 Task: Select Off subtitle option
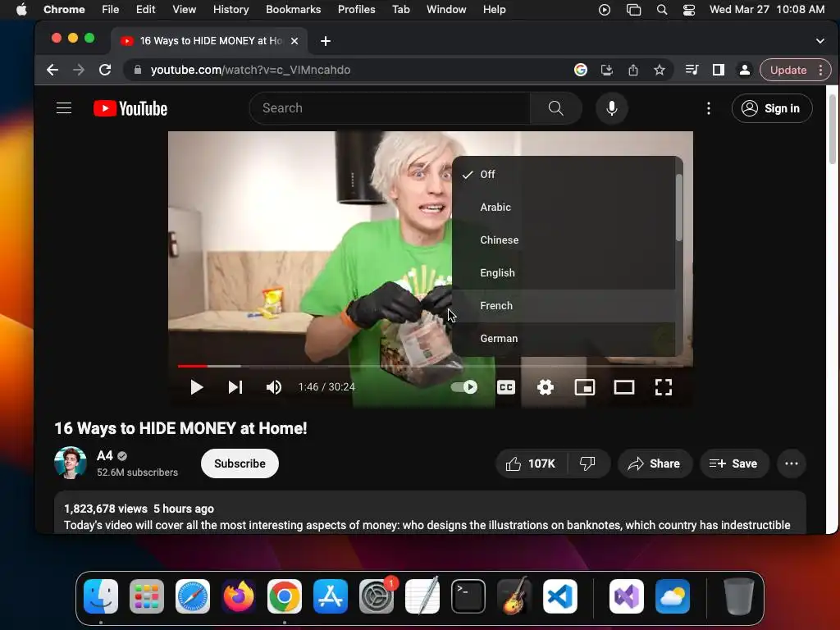click(564, 174)
